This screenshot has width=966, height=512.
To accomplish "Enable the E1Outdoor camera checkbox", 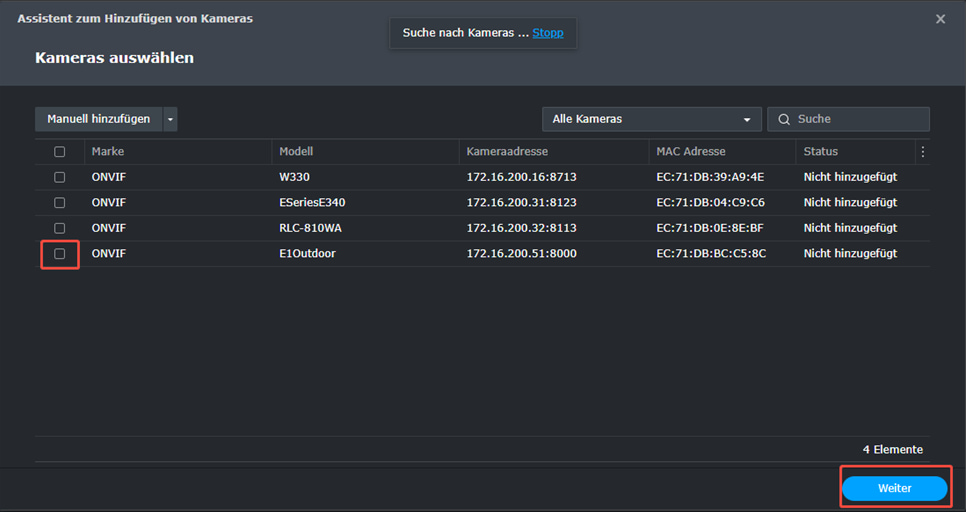I will [60, 254].
